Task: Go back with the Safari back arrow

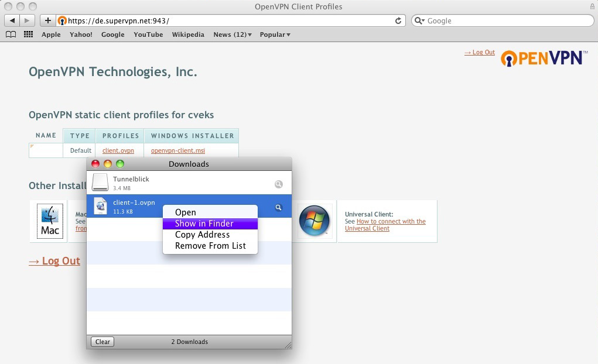Action: [12, 20]
